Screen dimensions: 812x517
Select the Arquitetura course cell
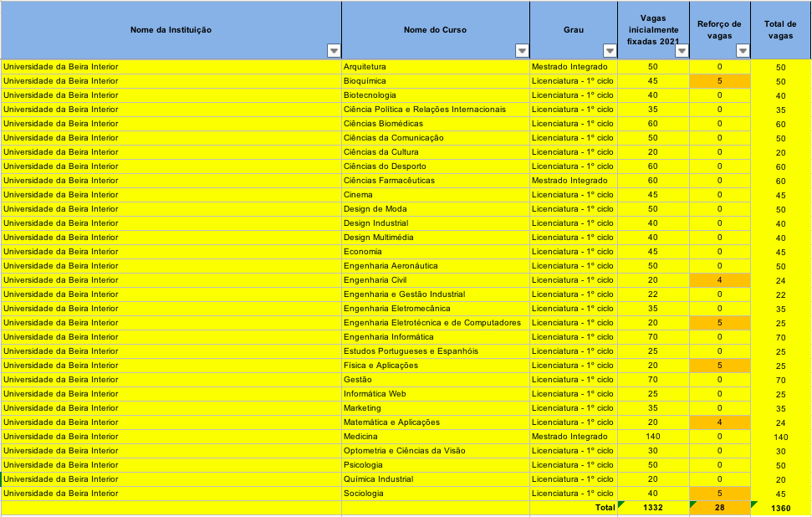(435, 67)
